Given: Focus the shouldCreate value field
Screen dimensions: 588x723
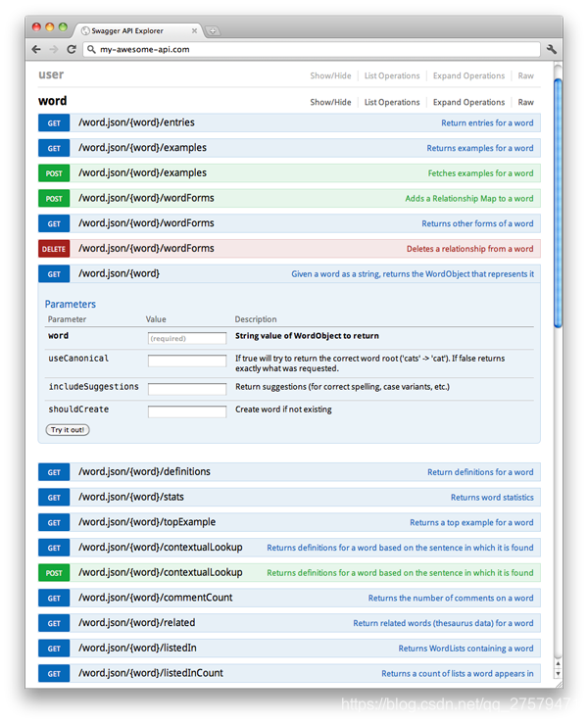Looking at the screenshot, I should point(187,411).
